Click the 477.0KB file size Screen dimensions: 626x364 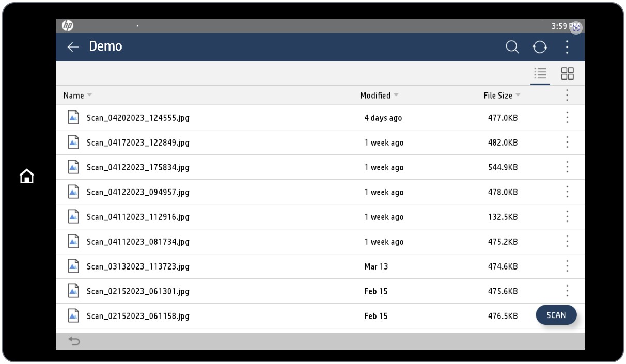coord(503,118)
